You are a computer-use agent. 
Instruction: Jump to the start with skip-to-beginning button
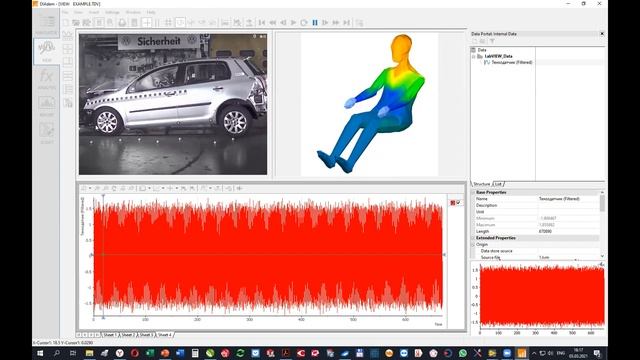[262, 22]
